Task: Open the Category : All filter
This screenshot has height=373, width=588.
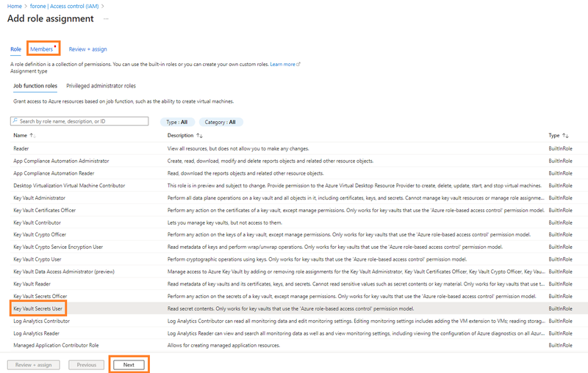Action: coord(220,122)
